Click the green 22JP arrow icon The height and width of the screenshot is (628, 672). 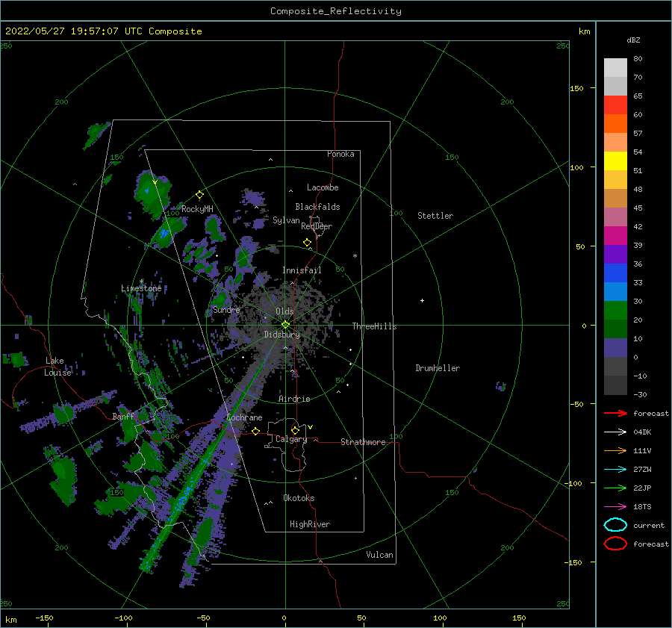point(615,488)
